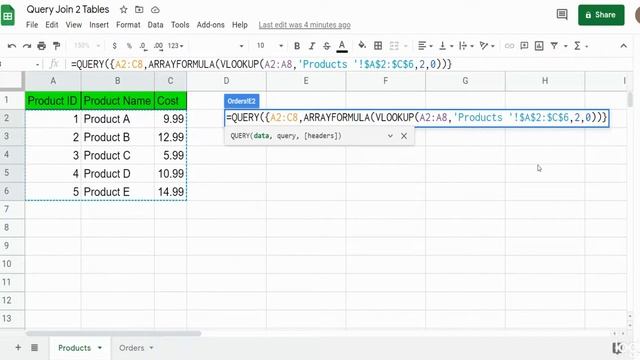Decrease decimal places
This screenshot has height=360, width=640.
(x=143, y=46)
